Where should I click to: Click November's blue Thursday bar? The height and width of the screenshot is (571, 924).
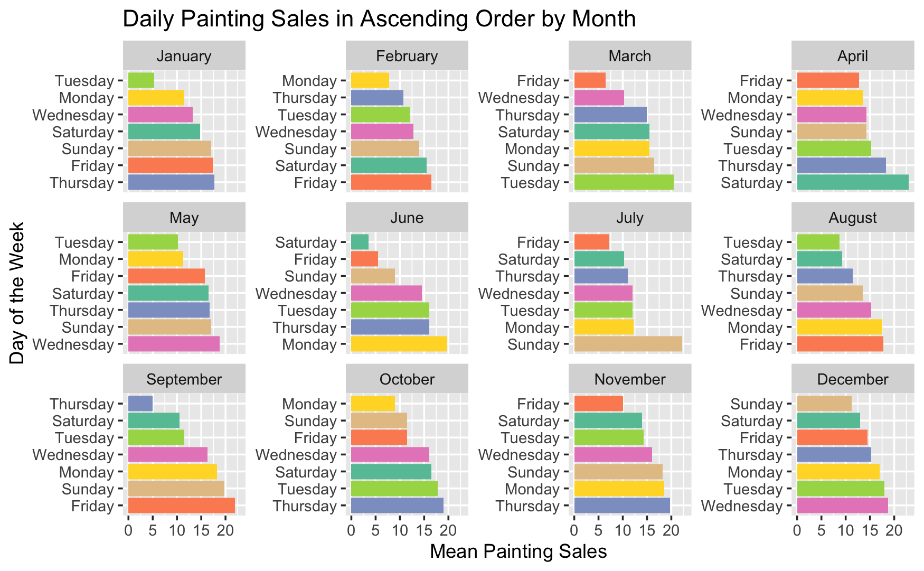click(621, 506)
